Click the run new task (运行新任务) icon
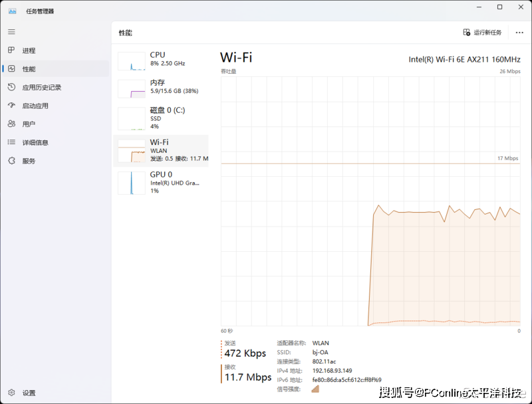 (467, 32)
